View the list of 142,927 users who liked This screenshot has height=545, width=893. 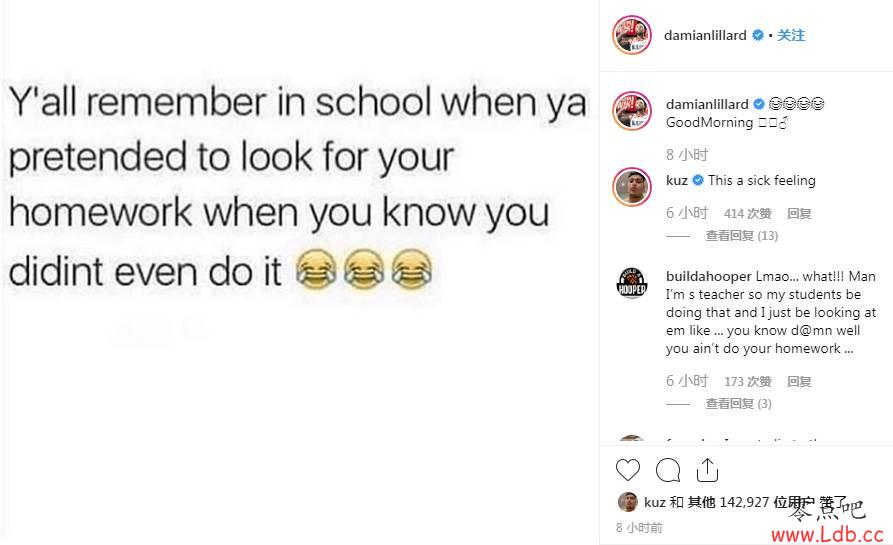pos(744,502)
